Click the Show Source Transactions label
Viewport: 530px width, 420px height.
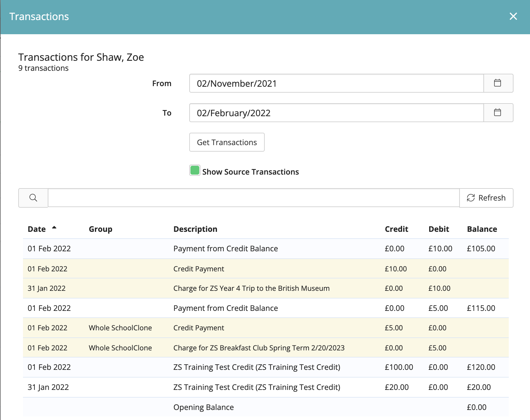point(251,172)
